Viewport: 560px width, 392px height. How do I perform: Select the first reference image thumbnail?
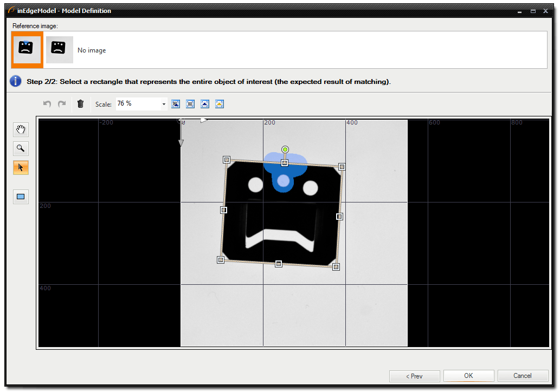click(27, 49)
